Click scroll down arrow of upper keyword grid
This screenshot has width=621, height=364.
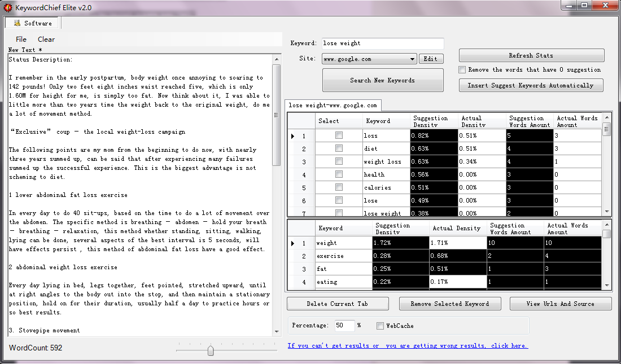pos(607,211)
